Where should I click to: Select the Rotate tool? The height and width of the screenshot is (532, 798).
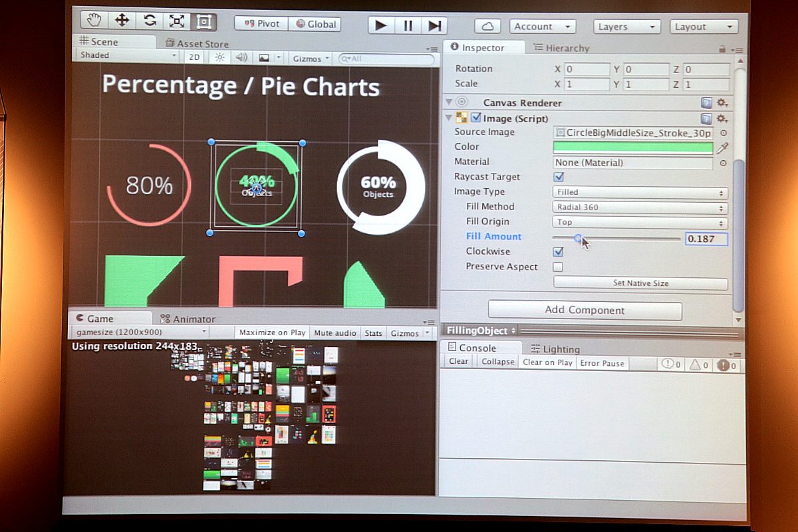(x=150, y=21)
